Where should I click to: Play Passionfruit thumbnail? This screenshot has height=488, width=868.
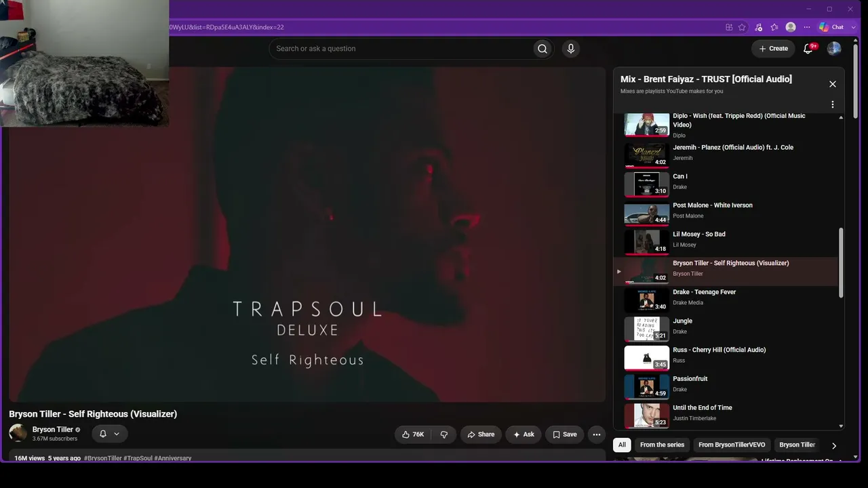646,386
